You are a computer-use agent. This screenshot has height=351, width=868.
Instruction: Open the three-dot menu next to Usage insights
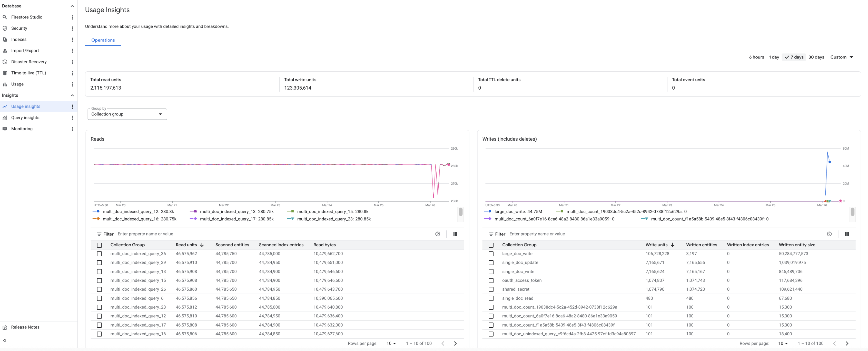coord(72,106)
